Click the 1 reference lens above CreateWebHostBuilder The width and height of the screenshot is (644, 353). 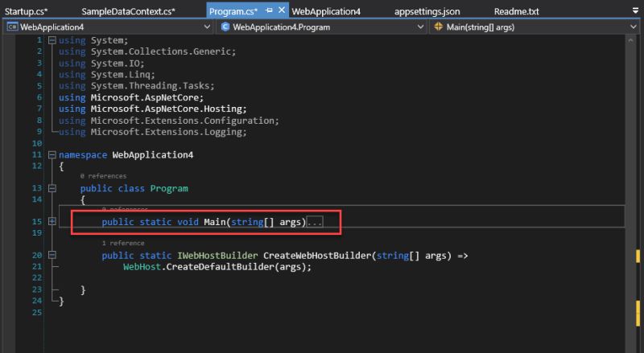tap(123, 244)
